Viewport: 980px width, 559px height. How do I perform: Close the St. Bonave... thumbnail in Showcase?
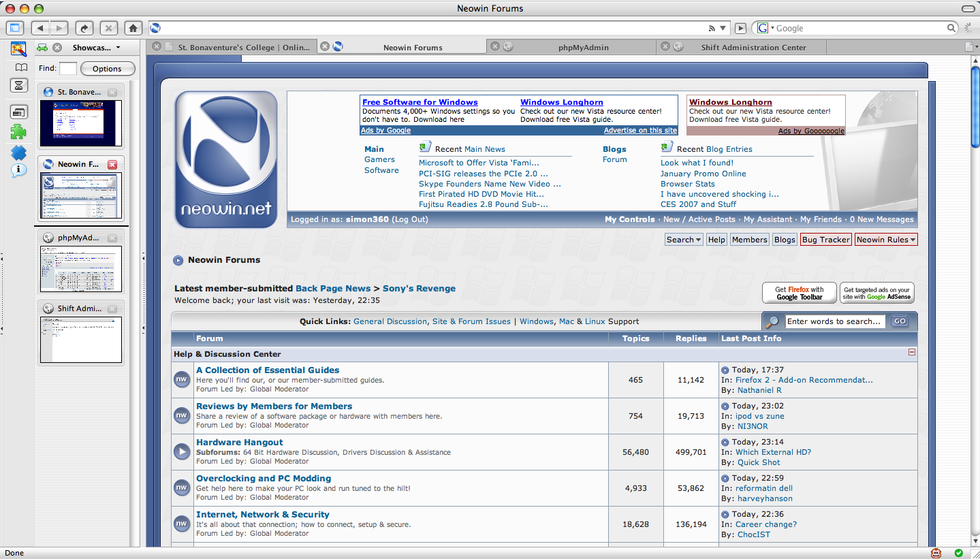(x=112, y=92)
